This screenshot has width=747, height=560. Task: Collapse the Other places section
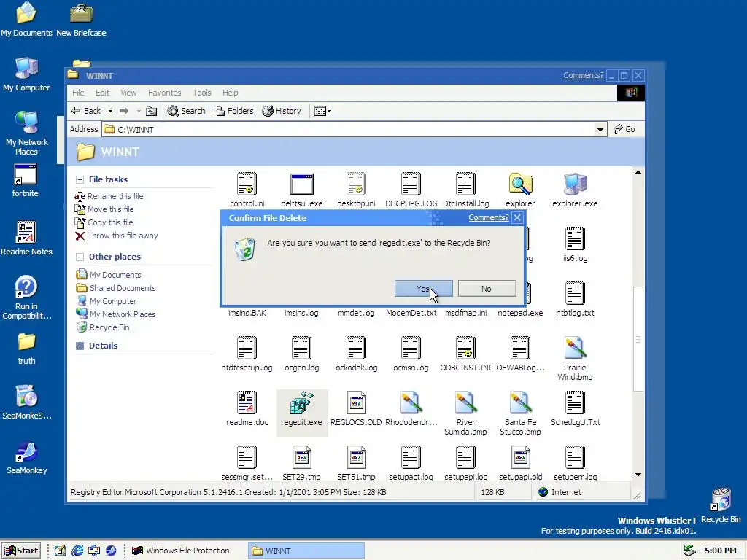pos(80,257)
